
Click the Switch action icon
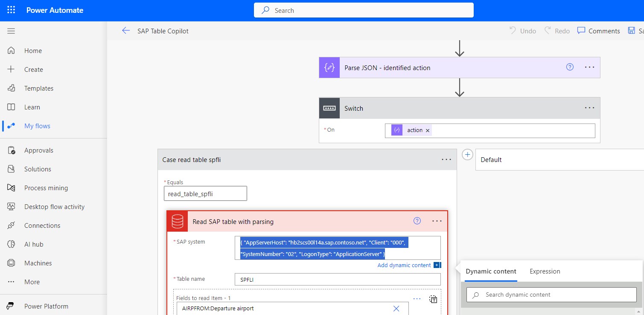click(x=329, y=108)
